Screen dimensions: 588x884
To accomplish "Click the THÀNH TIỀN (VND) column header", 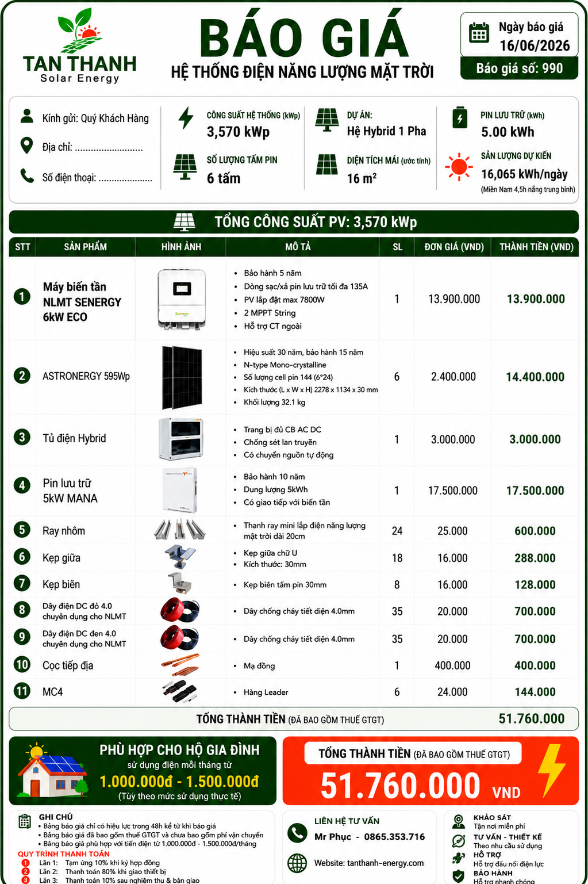I will [x=536, y=247].
